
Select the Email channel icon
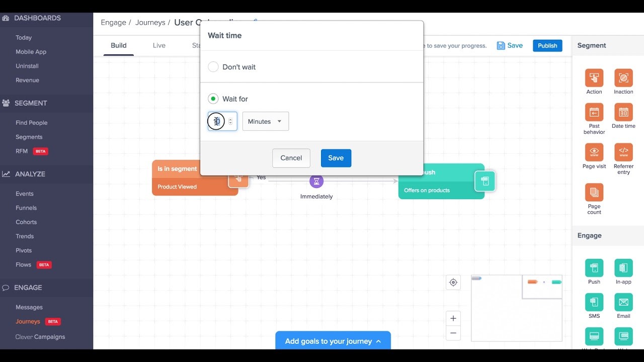(623, 302)
